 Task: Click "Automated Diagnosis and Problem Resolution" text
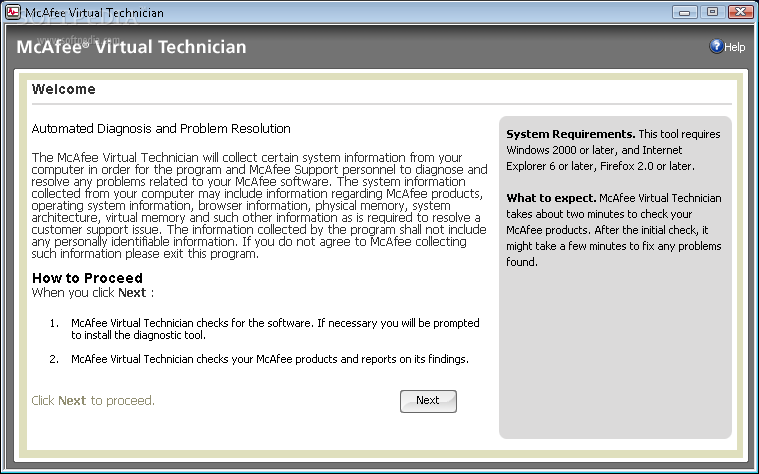[161, 129]
